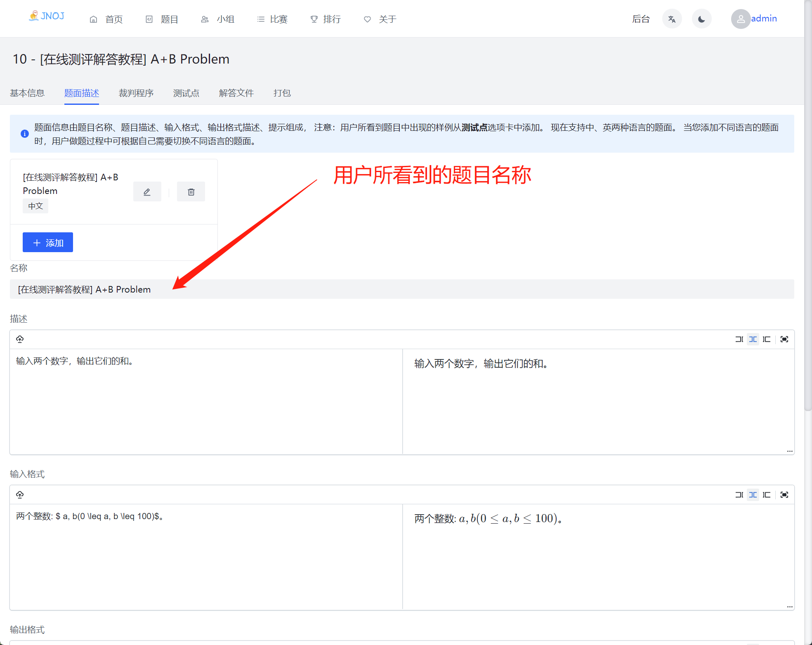812x645 pixels.
Task: Select split view in 输入格式 editor
Action: (x=753, y=495)
